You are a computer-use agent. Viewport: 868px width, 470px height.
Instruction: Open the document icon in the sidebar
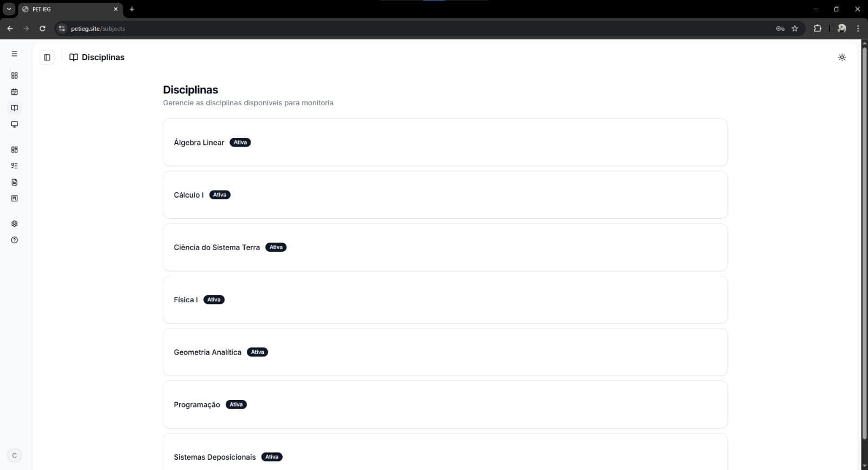pyautogui.click(x=15, y=182)
